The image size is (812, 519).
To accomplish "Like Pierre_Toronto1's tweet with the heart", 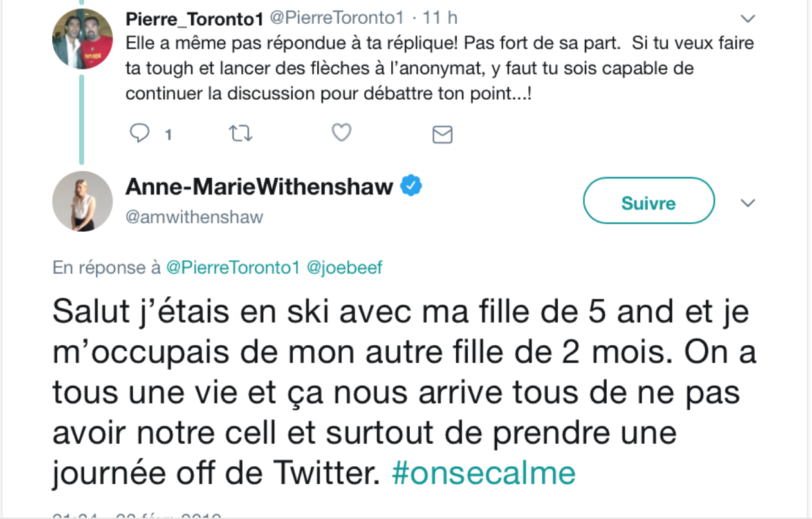I will pos(341,133).
